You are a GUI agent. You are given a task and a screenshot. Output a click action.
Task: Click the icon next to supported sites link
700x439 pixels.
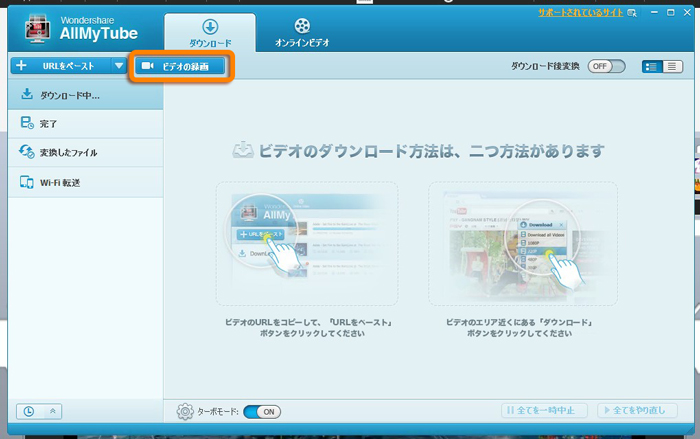pos(632,13)
